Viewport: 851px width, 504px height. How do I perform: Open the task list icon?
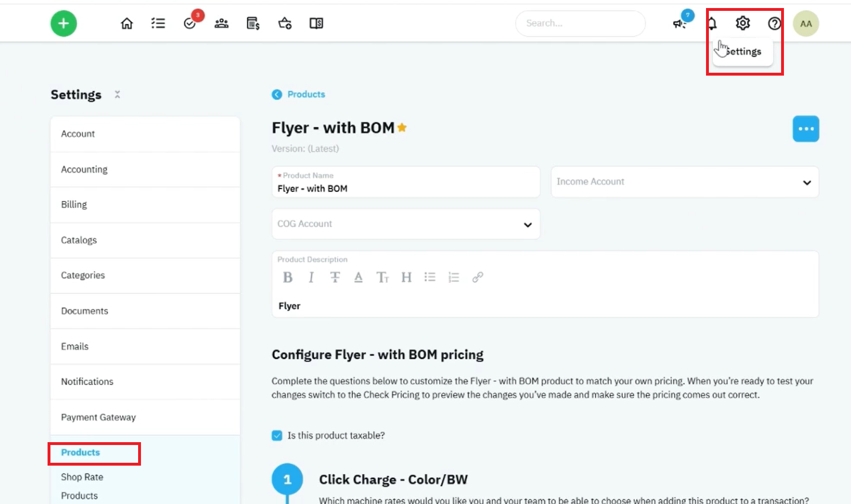pyautogui.click(x=158, y=23)
